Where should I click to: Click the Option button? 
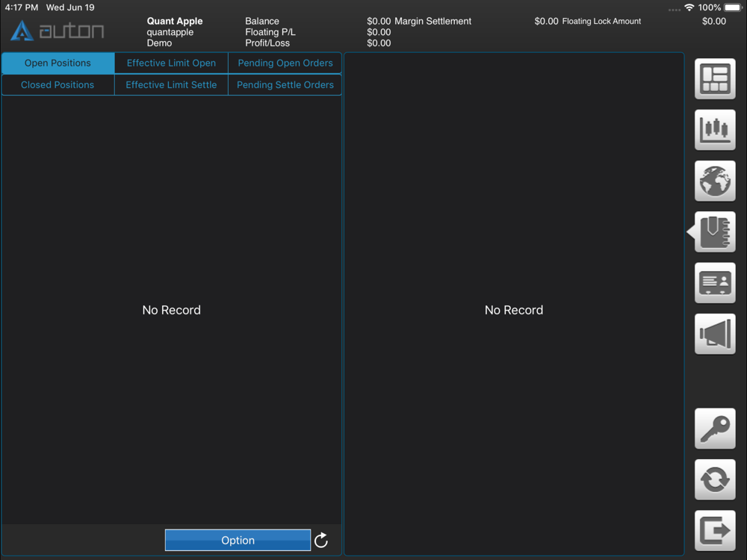click(x=238, y=540)
